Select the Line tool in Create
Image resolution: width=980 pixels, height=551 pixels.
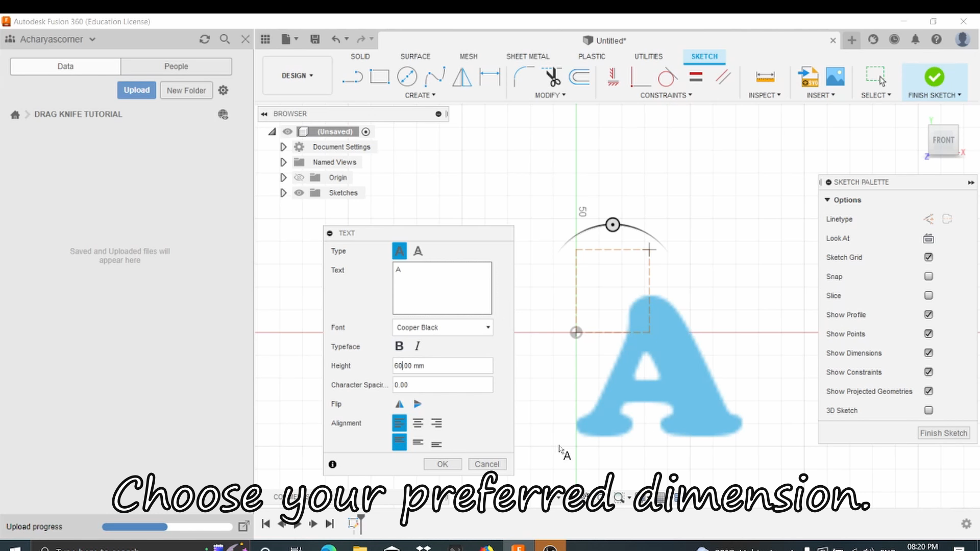[x=352, y=77]
